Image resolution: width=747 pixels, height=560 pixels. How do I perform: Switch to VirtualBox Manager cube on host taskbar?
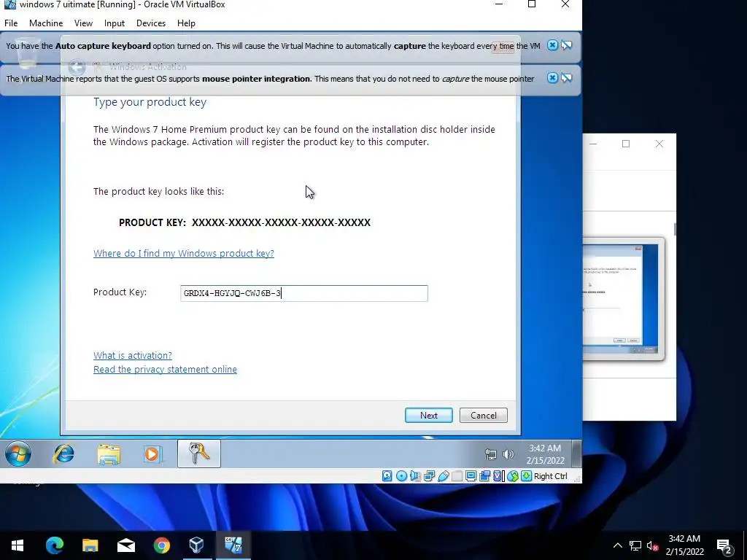(x=197, y=545)
